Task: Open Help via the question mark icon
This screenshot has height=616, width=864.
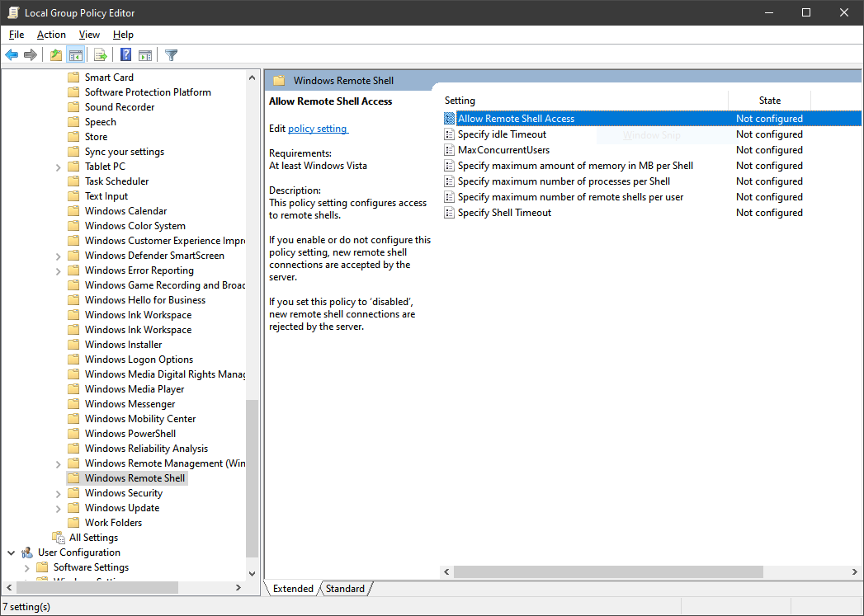Action: [125, 54]
